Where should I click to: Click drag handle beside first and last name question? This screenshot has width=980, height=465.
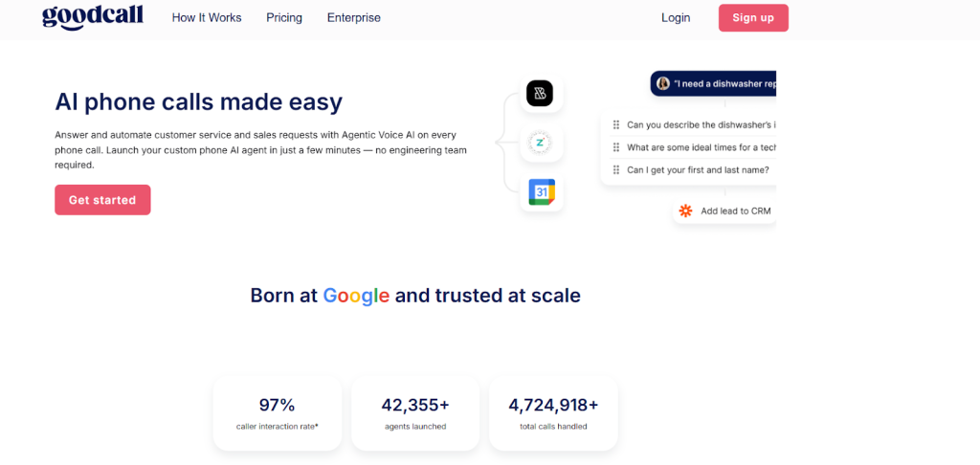coord(615,170)
